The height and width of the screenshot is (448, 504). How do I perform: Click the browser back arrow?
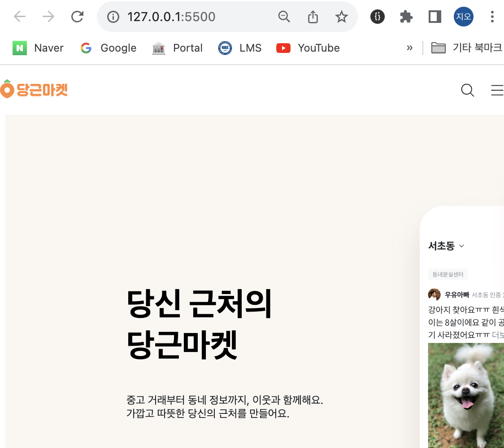[20, 17]
